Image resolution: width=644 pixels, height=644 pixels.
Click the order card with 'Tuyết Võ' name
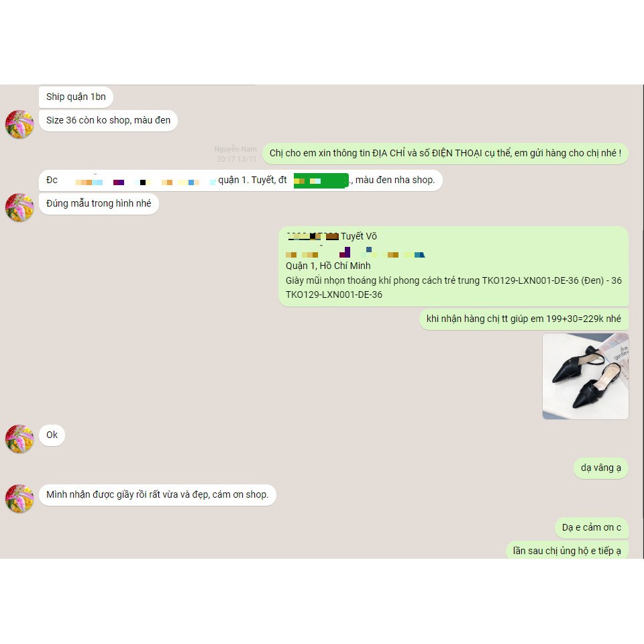click(453, 266)
